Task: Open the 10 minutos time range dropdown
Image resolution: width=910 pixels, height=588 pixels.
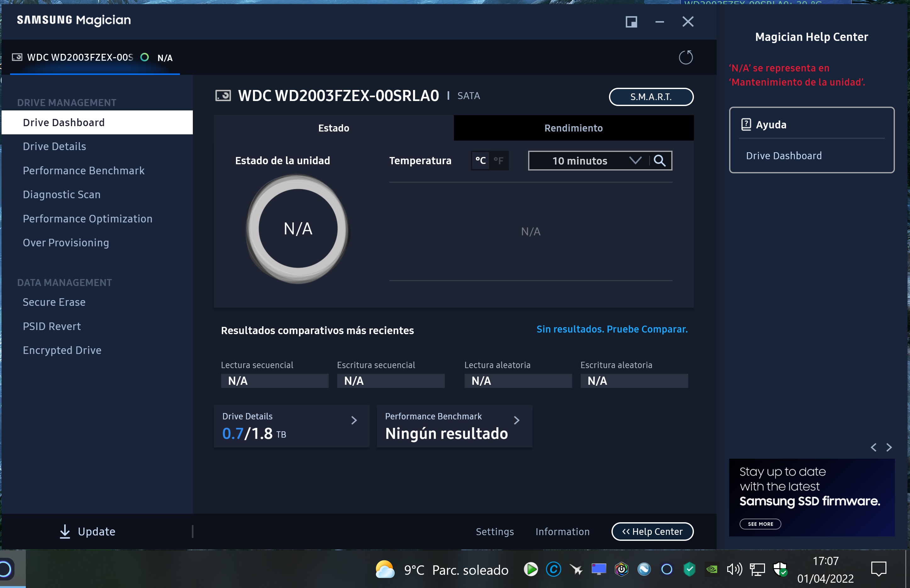Action: point(589,161)
